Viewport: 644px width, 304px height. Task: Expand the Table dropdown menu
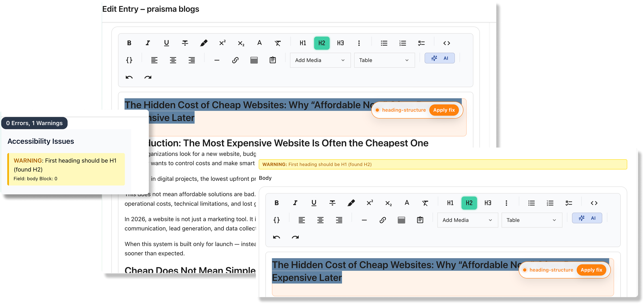click(384, 60)
